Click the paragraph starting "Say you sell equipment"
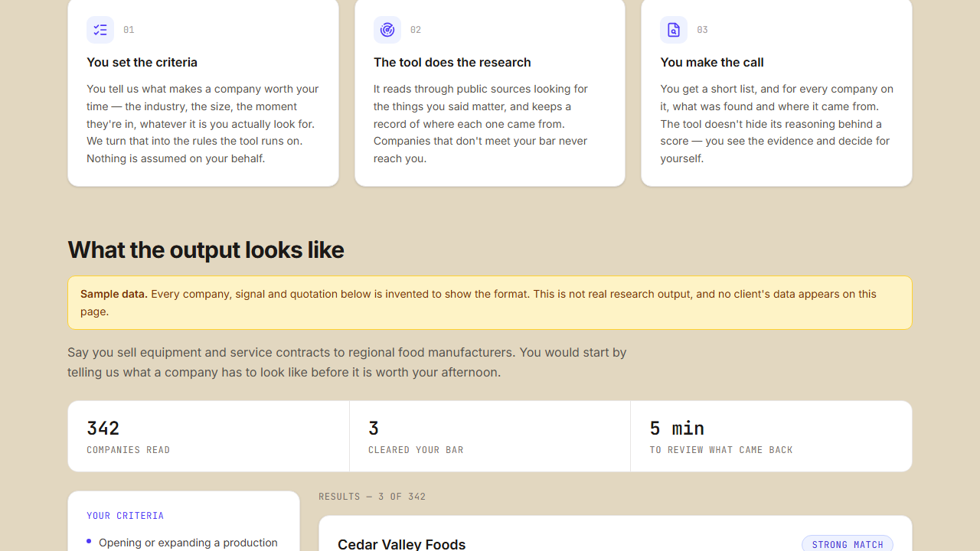The width and height of the screenshot is (980, 551). tap(347, 363)
